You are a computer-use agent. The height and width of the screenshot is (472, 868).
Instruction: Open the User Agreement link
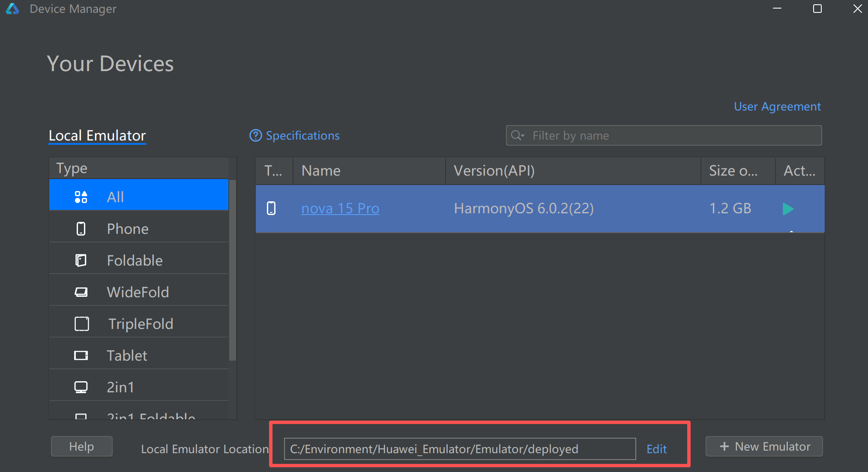pyautogui.click(x=777, y=107)
